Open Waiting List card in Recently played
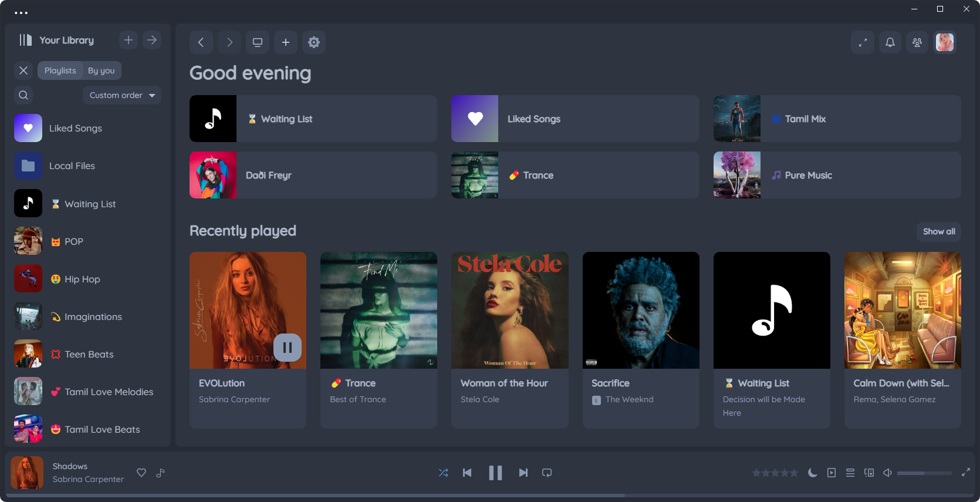The width and height of the screenshot is (980, 502). 772,340
